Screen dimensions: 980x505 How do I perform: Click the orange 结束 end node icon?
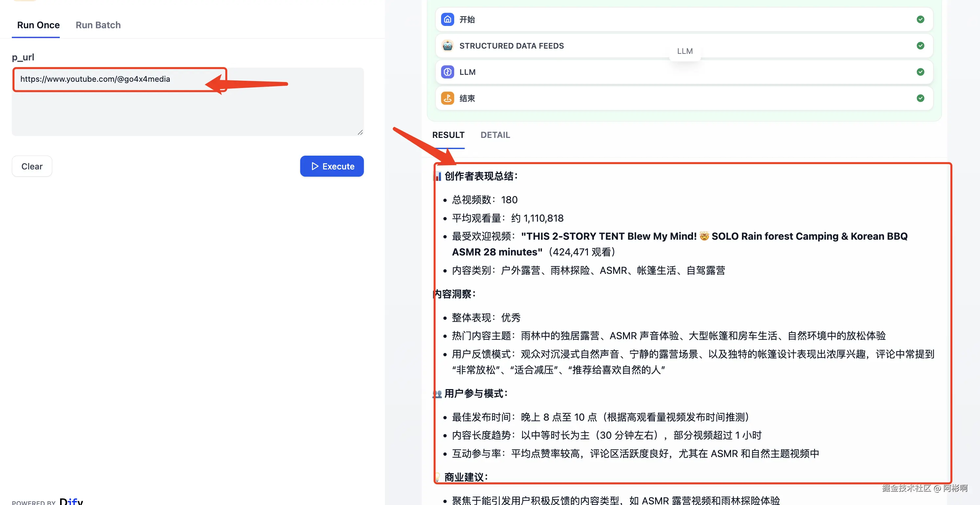[x=447, y=98]
